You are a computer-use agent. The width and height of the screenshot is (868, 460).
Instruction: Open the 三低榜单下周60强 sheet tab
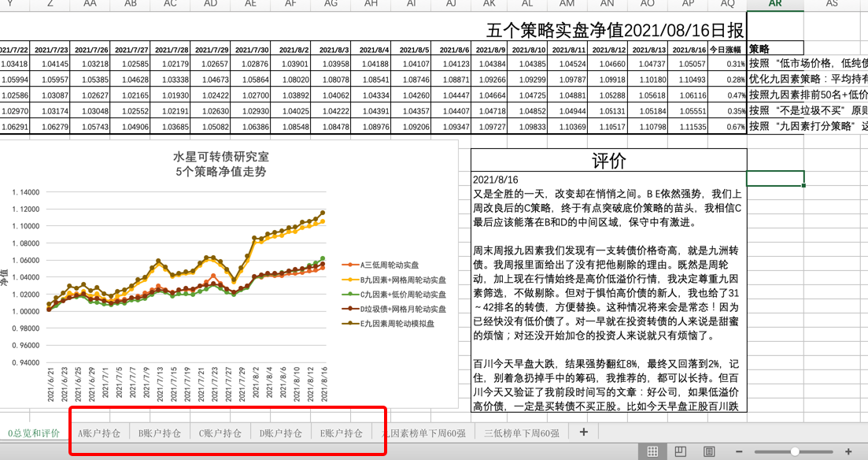tap(521, 433)
